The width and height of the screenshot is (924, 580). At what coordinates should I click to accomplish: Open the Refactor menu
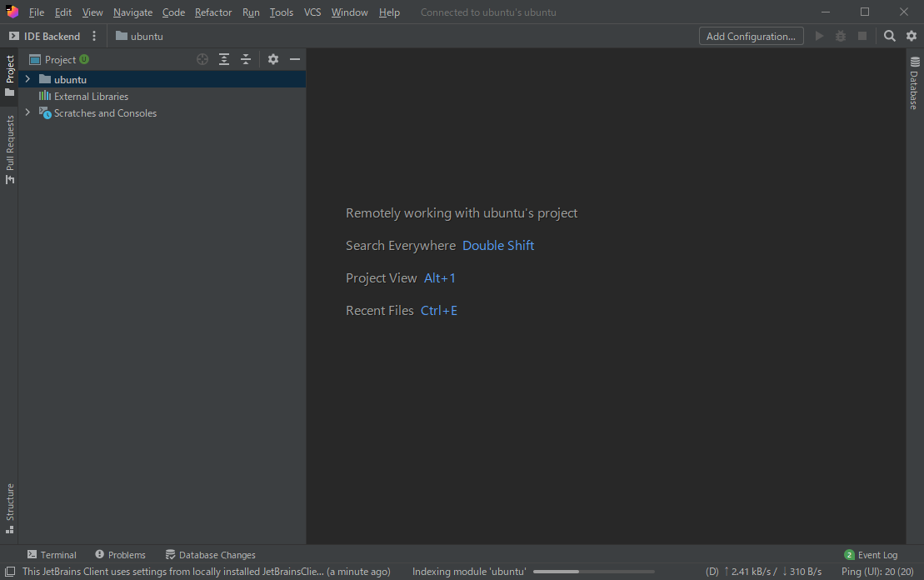(213, 12)
